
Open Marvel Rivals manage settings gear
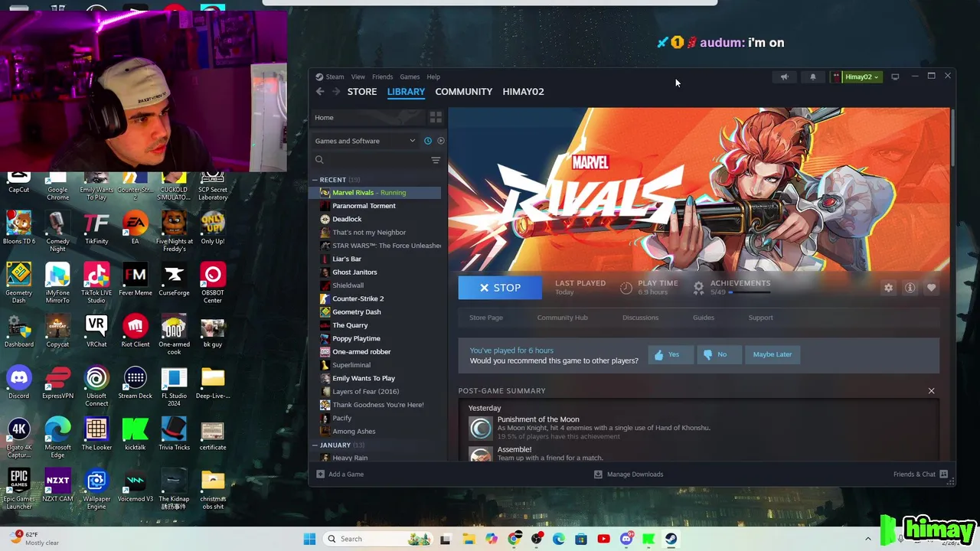coord(888,288)
